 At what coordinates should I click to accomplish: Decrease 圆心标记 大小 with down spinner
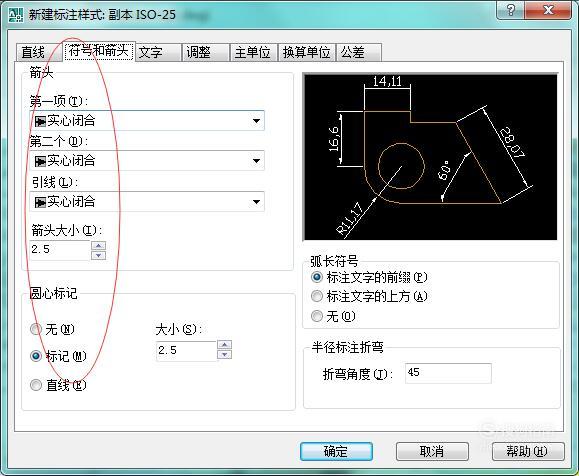(225, 355)
